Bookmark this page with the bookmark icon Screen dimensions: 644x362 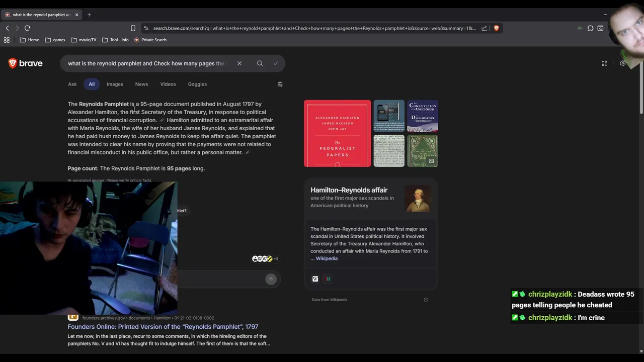coord(133,28)
